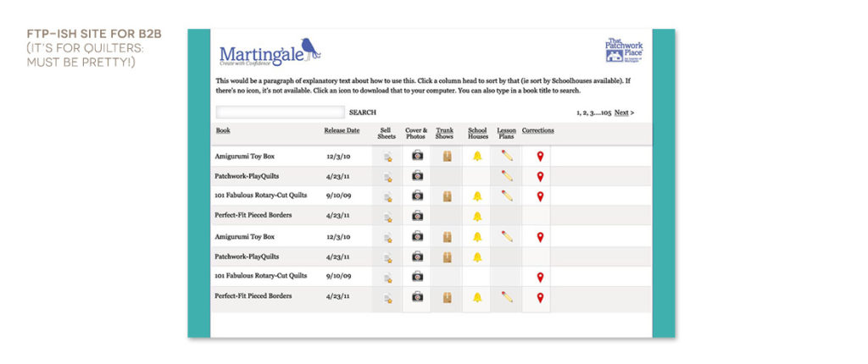This screenshot has width=868, height=364.
Task: Sort by School Houses column header
Action: [478, 134]
